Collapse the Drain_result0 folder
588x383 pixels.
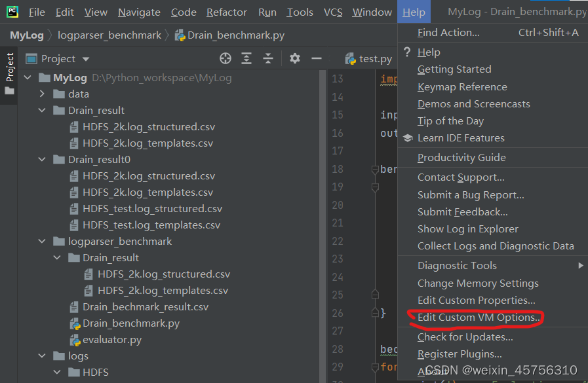tap(41, 159)
